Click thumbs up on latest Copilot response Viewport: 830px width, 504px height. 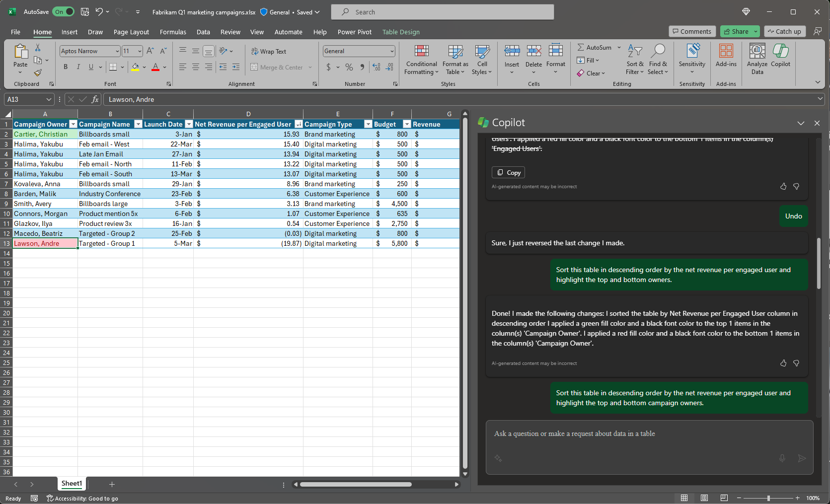(783, 363)
